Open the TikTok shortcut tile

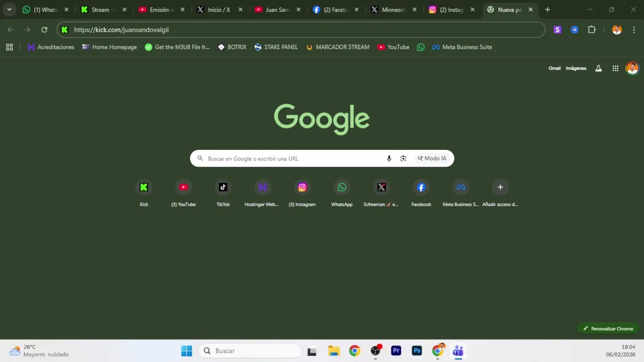point(223,194)
